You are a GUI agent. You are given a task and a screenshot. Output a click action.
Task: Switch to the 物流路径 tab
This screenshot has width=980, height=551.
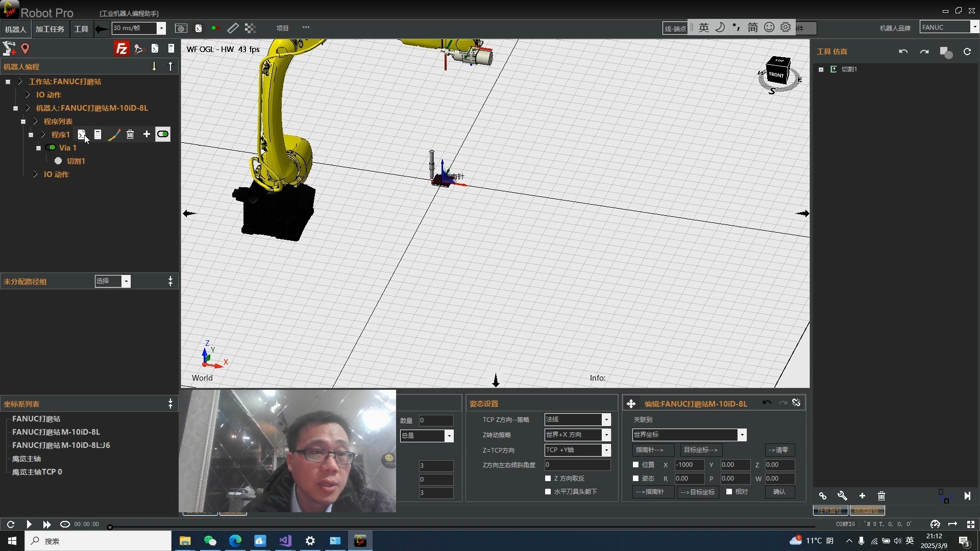867,510
